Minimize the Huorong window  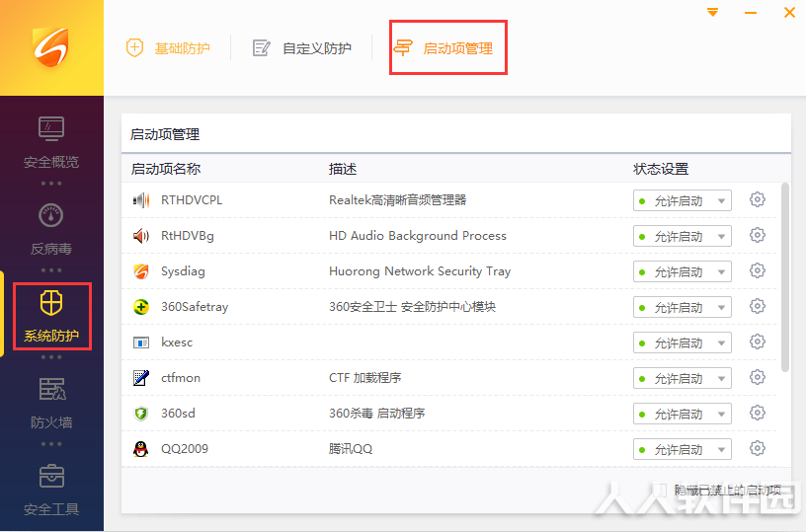click(x=751, y=12)
